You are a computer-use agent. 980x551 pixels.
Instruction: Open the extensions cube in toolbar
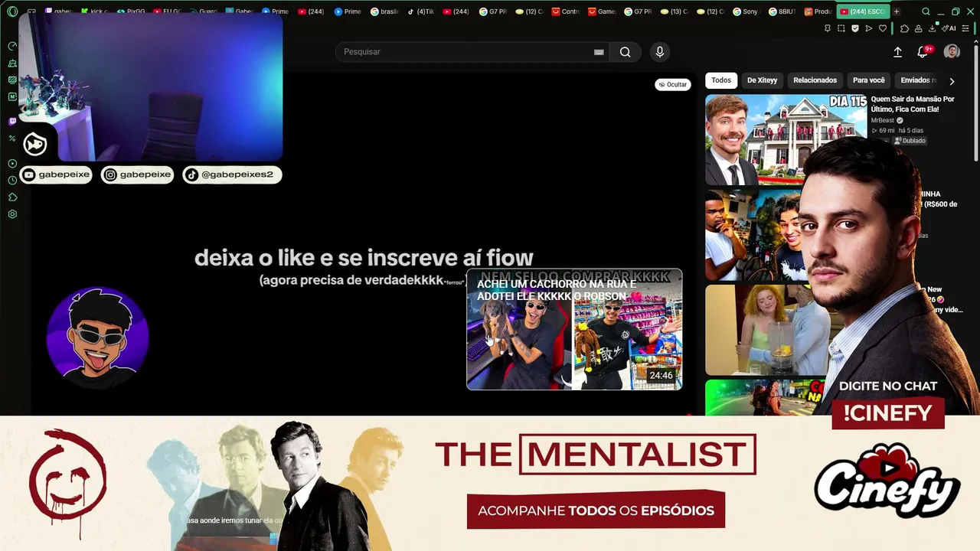coord(904,28)
